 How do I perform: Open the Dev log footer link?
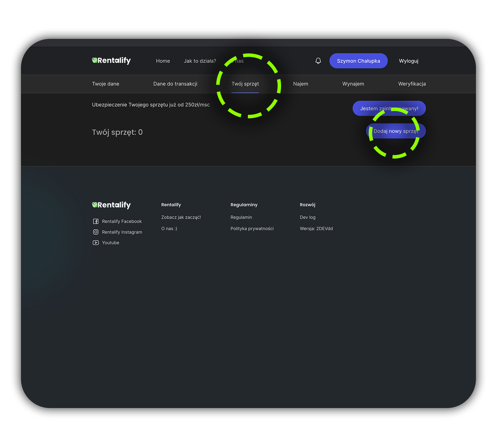307,217
